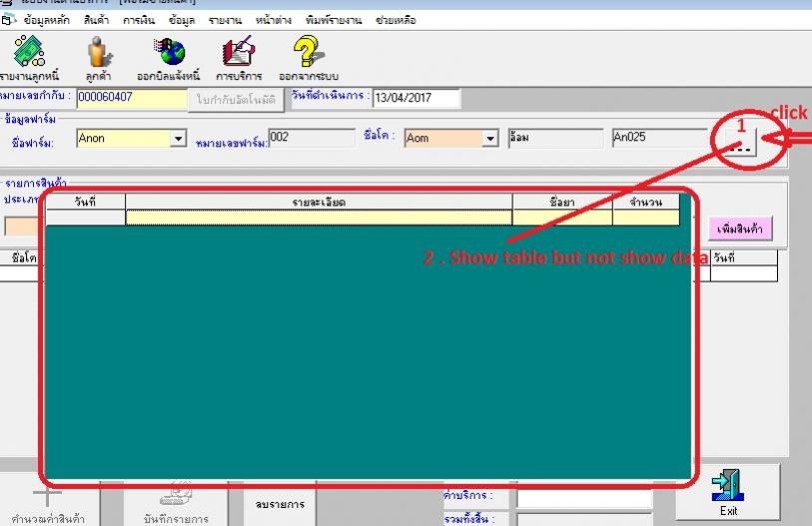Click the money debtor report icon
The image size is (812, 526).
(x=29, y=51)
